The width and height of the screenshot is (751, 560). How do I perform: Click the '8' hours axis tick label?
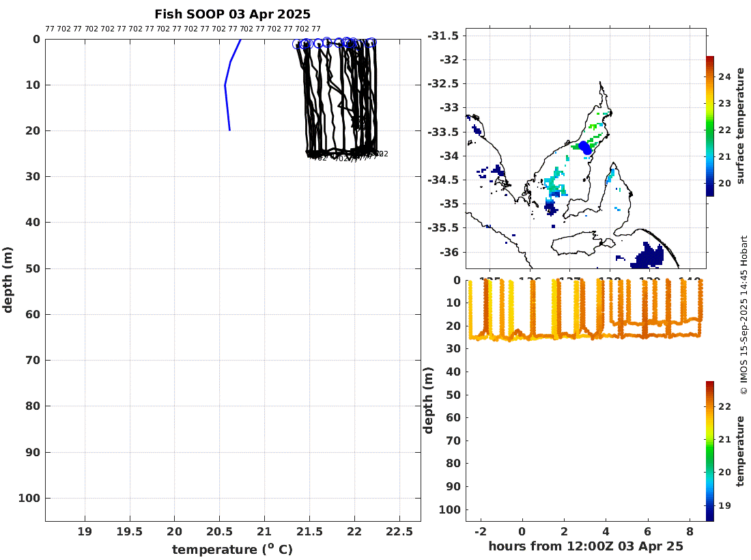pos(690,531)
